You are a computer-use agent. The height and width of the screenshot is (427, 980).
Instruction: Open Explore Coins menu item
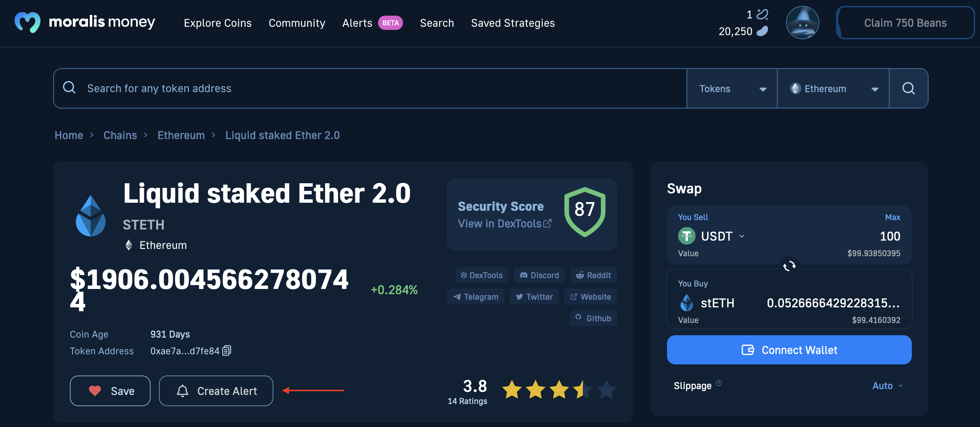pyautogui.click(x=217, y=22)
